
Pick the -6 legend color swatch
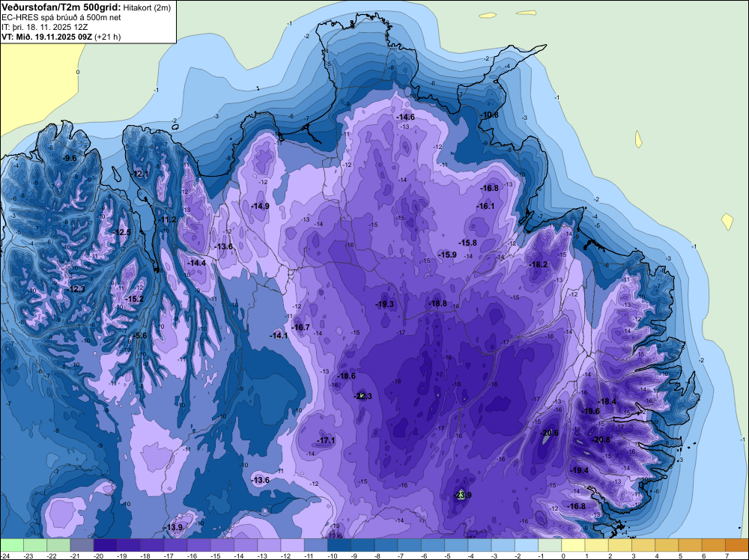tap(433, 545)
